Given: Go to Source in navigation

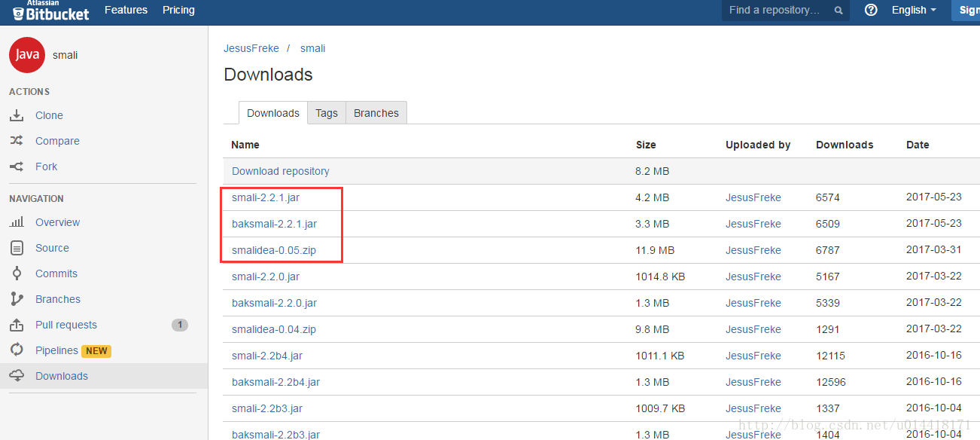Looking at the screenshot, I should click(x=52, y=248).
